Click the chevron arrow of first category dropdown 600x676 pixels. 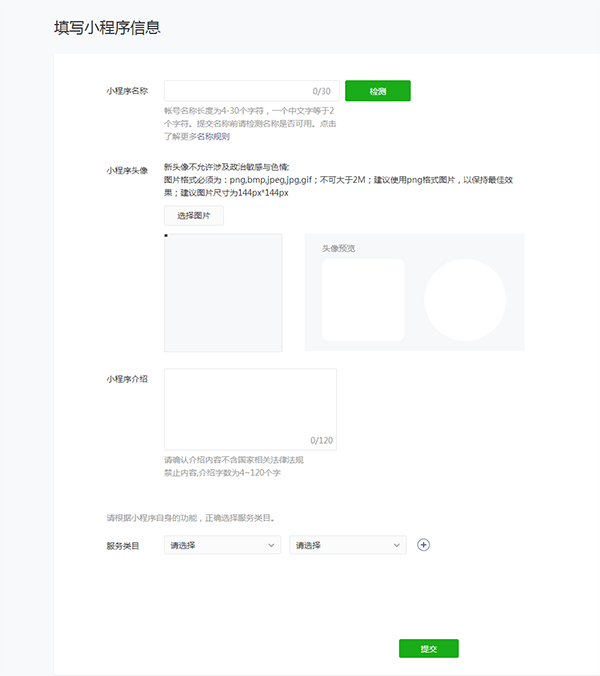coord(271,545)
